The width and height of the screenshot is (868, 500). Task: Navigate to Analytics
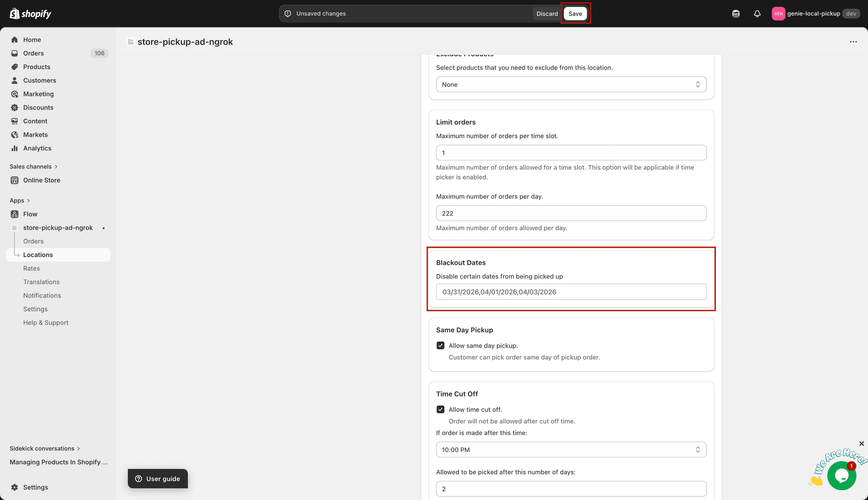coord(37,148)
